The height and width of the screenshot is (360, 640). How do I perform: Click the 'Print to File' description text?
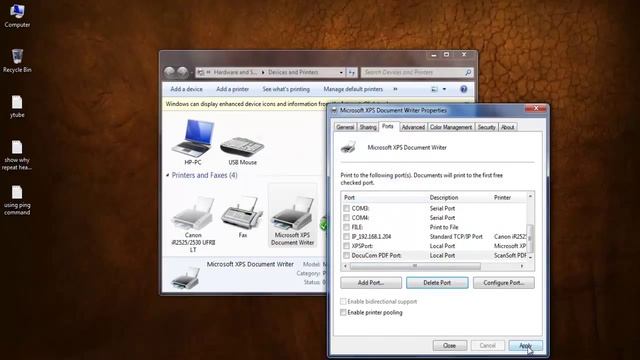pos(444,227)
